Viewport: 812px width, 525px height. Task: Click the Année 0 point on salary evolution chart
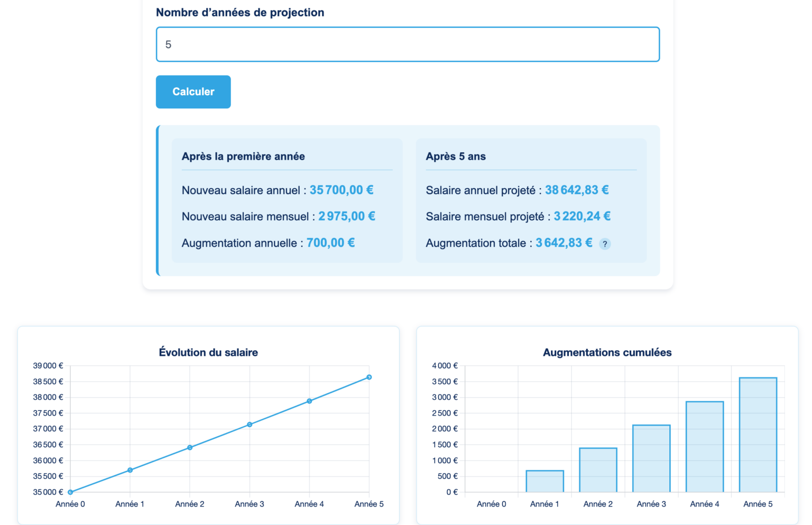[70, 492]
